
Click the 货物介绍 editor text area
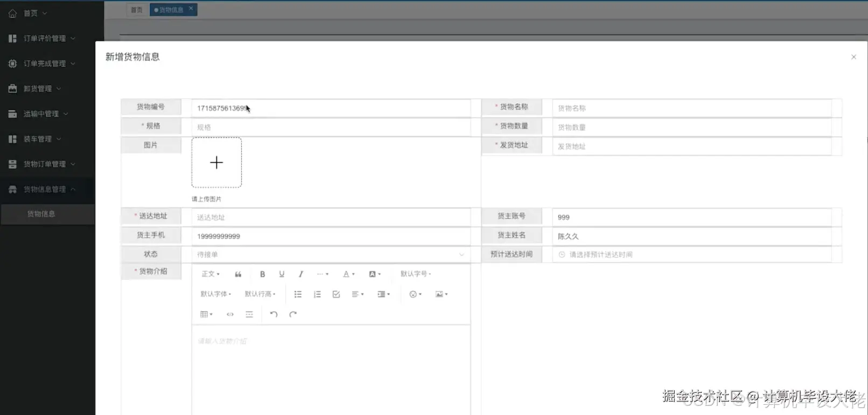331,369
